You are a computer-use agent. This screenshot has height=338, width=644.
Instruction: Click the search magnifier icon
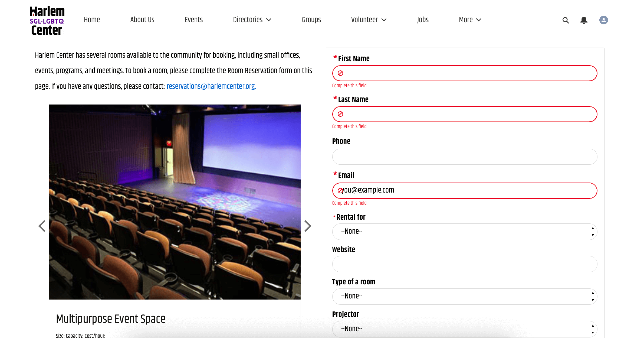pos(566,20)
